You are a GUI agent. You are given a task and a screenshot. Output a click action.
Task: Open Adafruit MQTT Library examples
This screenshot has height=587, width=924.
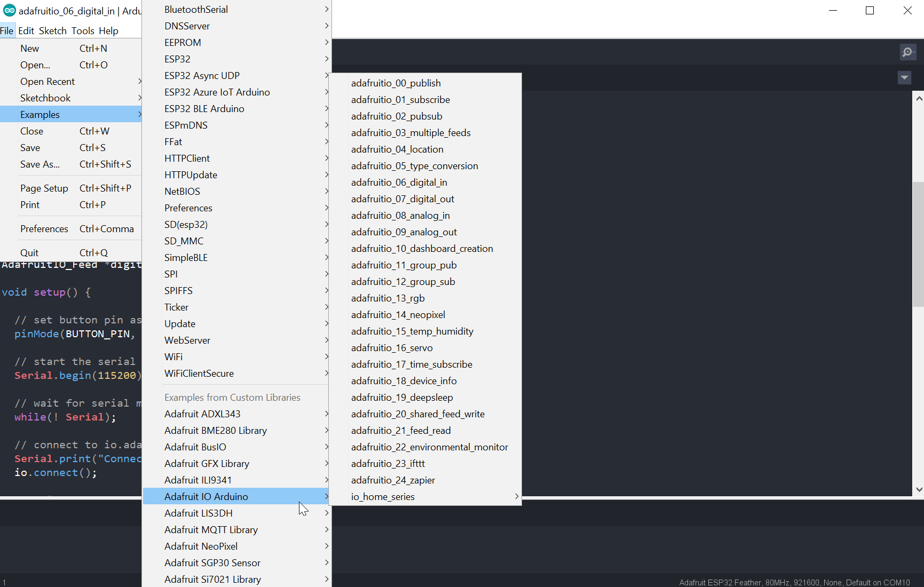(x=237, y=530)
